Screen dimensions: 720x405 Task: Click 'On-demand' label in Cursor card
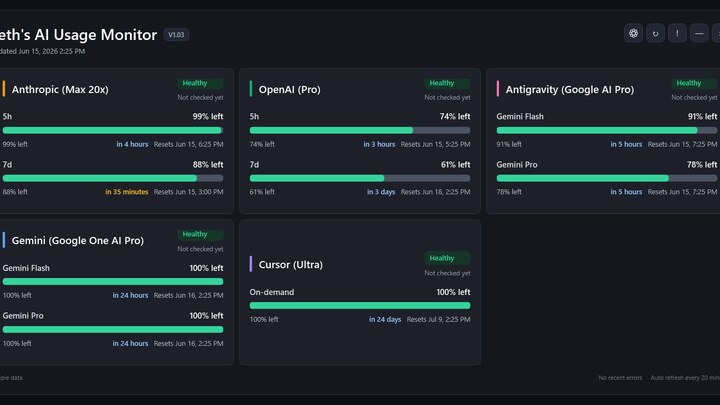(272, 292)
